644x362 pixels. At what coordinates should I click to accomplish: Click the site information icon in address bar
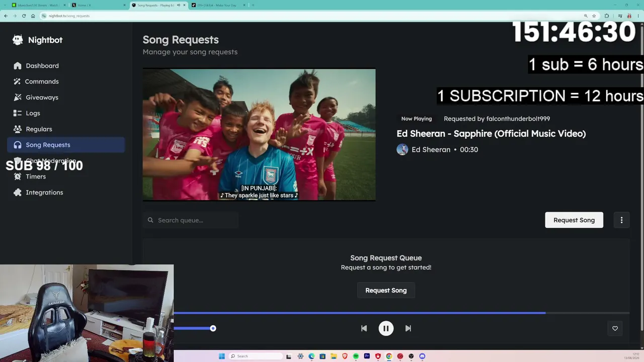point(44,16)
